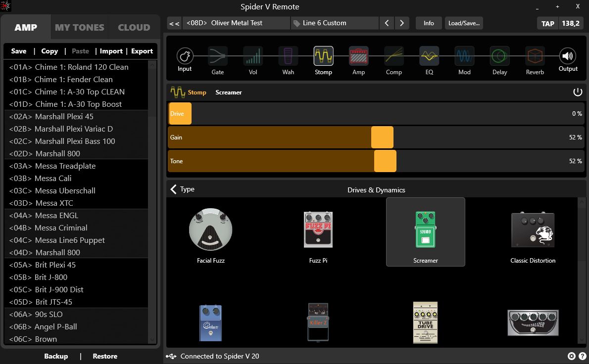Screen dimensions: 589x364
Task: Select preset <06B> Angel P-Ball
Action: (x=76, y=327)
